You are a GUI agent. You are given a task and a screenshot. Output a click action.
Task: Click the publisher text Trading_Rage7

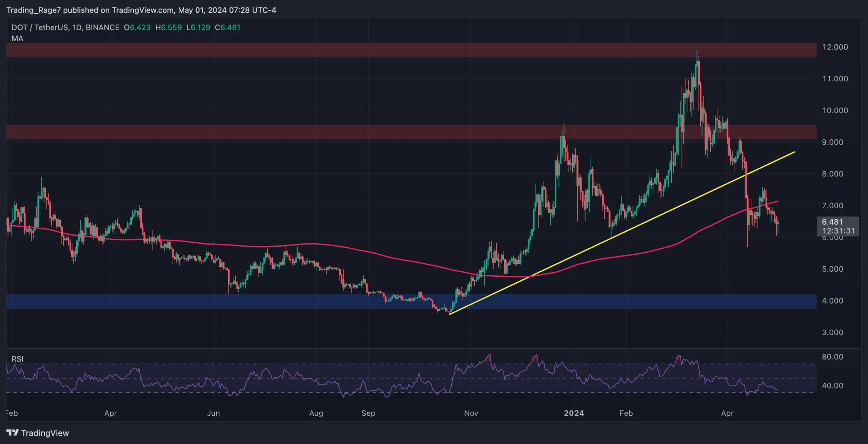click(x=34, y=10)
